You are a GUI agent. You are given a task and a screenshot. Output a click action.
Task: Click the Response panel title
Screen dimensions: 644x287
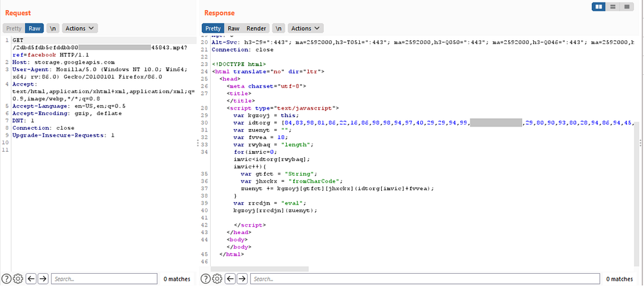tap(219, 13)
